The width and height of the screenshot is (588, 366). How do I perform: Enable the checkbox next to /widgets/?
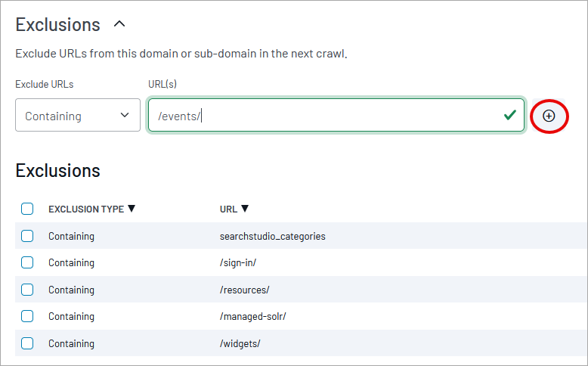pos(27,343)
